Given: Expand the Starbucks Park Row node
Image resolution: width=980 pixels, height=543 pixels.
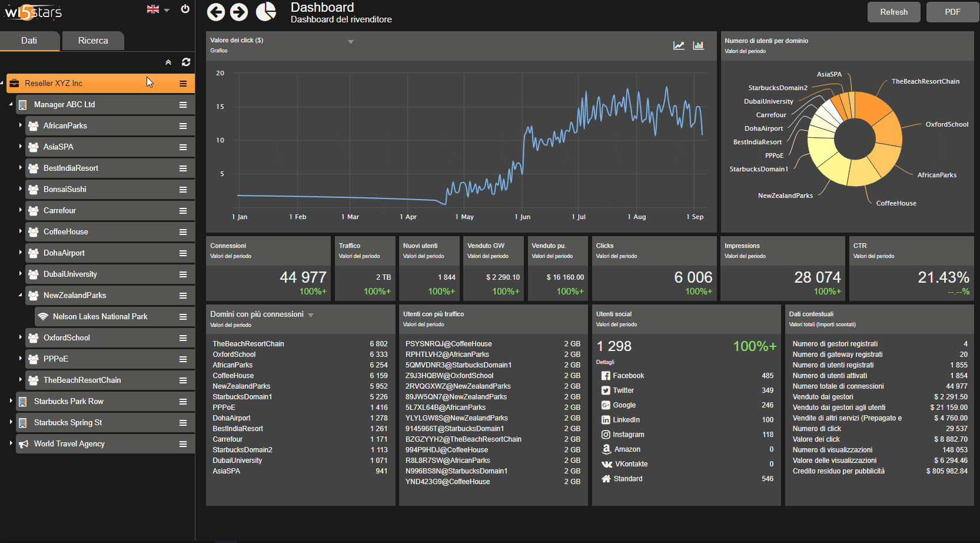Looking at the screenshot, I should tap(11, 400).
